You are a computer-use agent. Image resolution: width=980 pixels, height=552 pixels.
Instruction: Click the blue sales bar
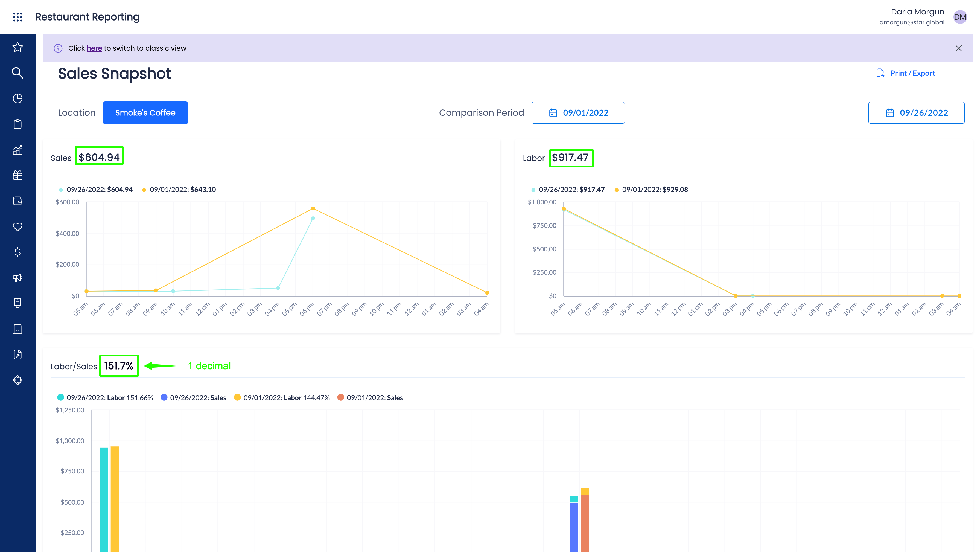(574, 527)
